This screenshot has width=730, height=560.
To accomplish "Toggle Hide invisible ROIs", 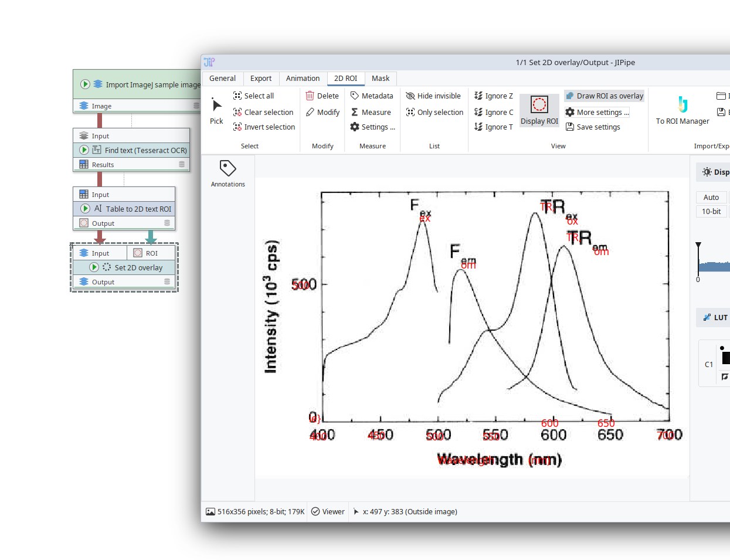I will pyautogui.click(x=433, y=96).
